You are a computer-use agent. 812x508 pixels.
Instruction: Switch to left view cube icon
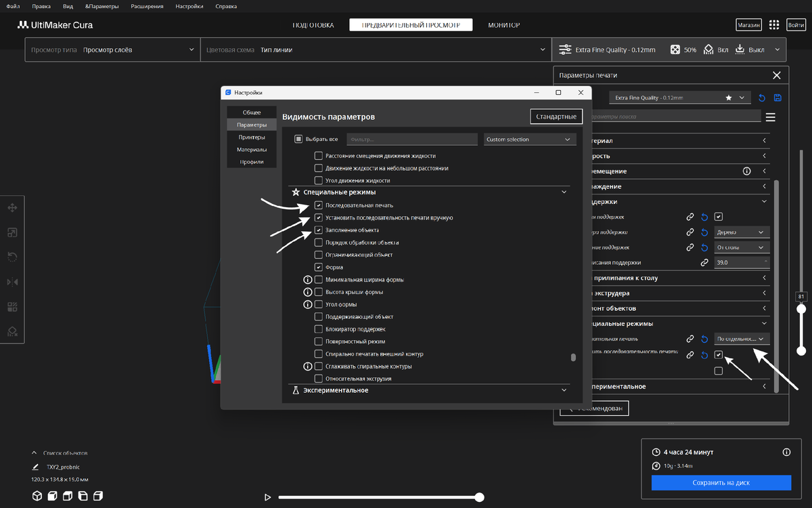(x=83, y=496)
